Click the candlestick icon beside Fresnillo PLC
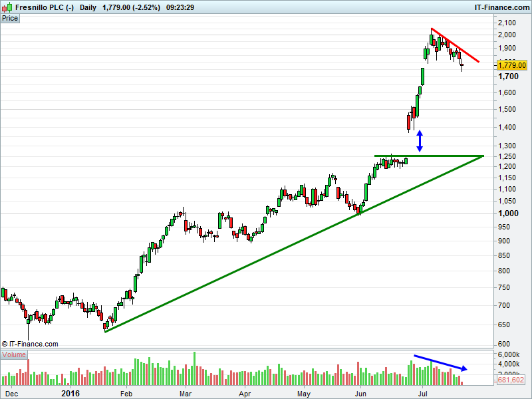 click(7, 7)
